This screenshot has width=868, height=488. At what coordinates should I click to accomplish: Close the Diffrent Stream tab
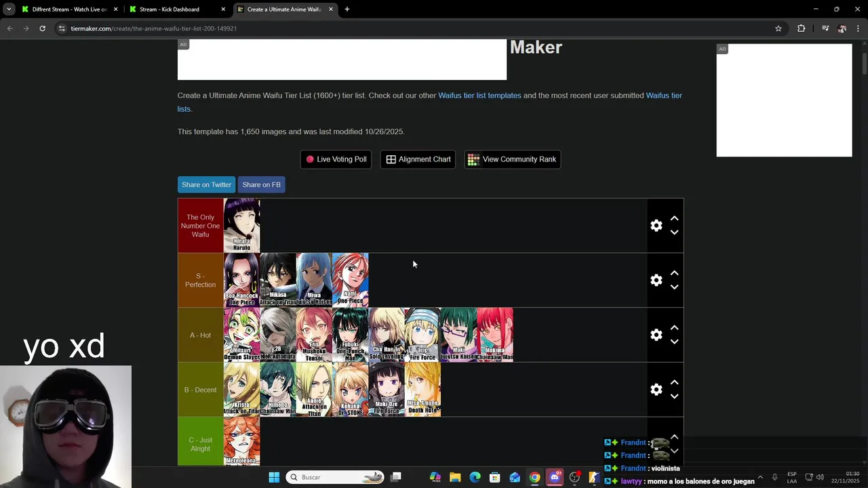115,9
